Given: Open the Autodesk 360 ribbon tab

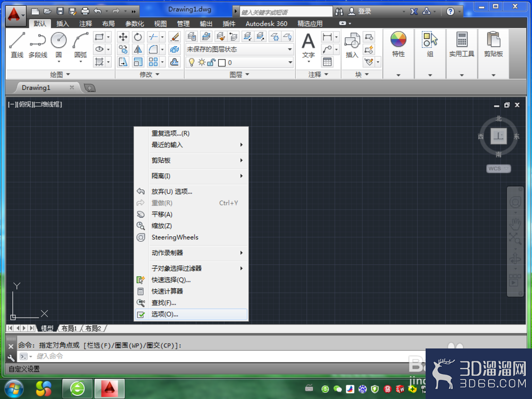Looking at the screenshot, I should click(x=267, y=23).
